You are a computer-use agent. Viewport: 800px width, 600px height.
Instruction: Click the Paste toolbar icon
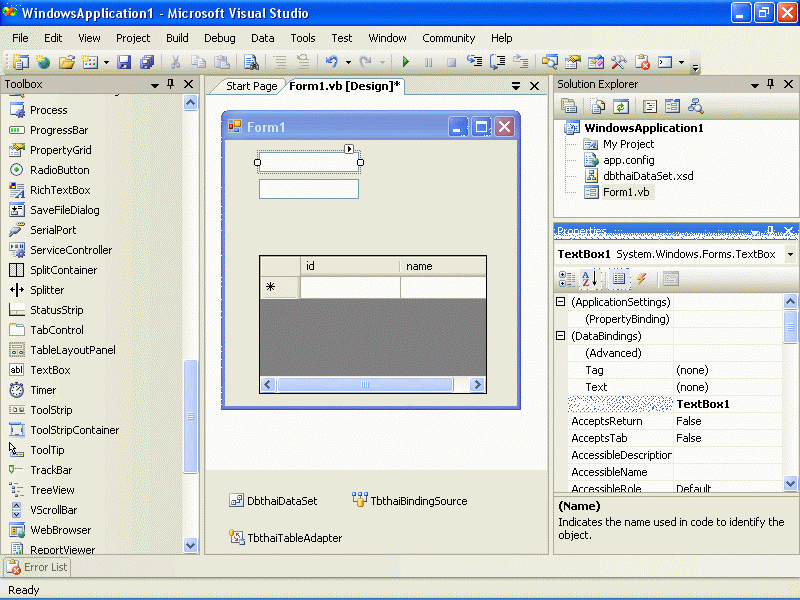pyautogui.click(x=221, y=62)
